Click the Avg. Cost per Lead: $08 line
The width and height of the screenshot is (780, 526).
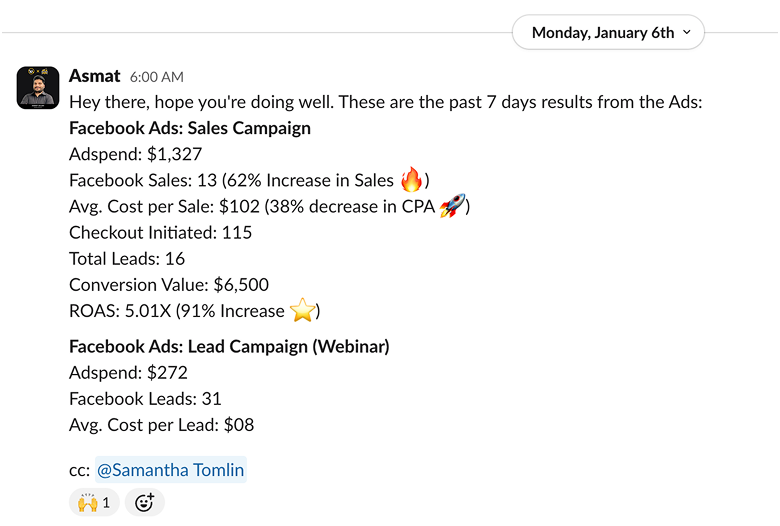(161, 425)
